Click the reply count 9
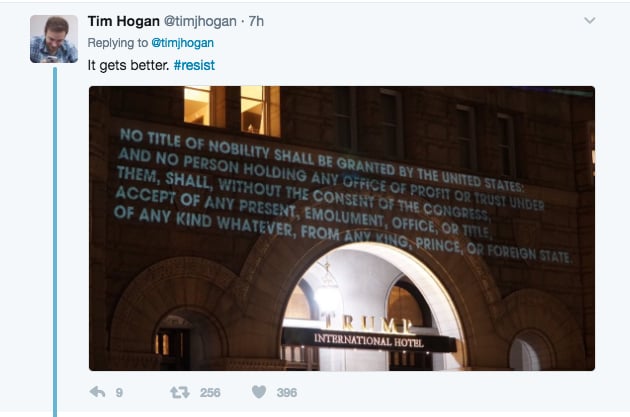This screenshot has width=630, height=417. (119, 392)
